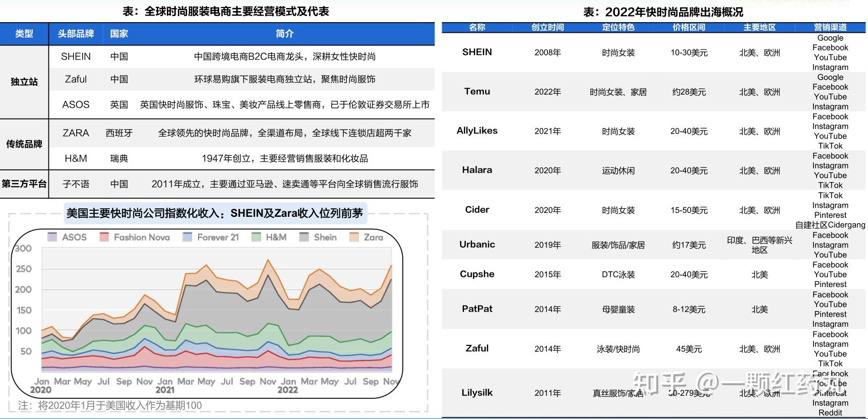Click the Shein gray legend swatch

(304, 237)
